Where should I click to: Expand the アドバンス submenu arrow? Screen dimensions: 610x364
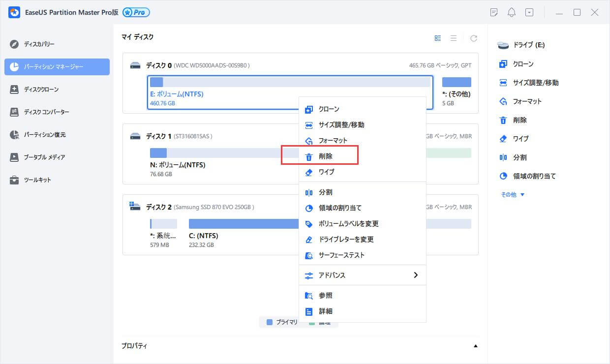(415, 275)
